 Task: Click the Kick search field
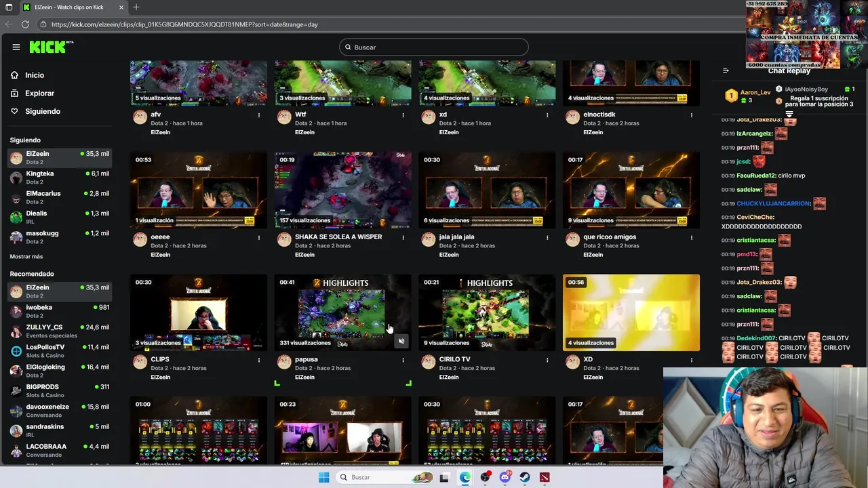coord(434,47)
